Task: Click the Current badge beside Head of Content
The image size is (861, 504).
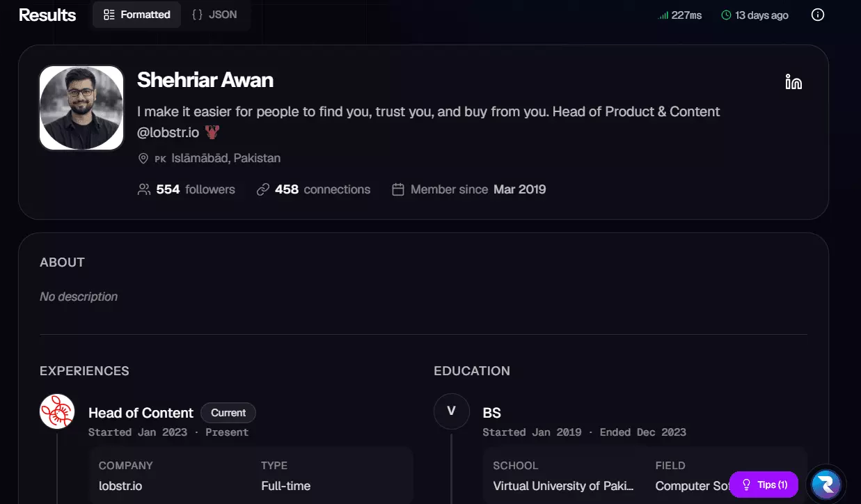Action: (228, 413)
